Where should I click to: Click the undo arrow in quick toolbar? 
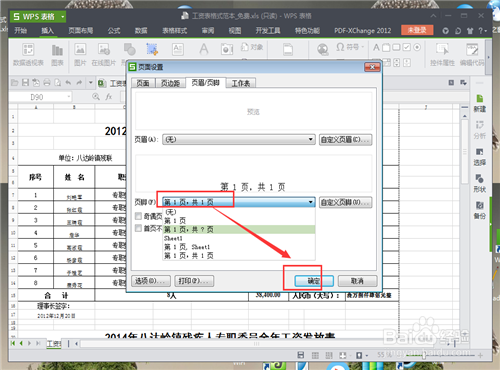(x=68, y=82)
